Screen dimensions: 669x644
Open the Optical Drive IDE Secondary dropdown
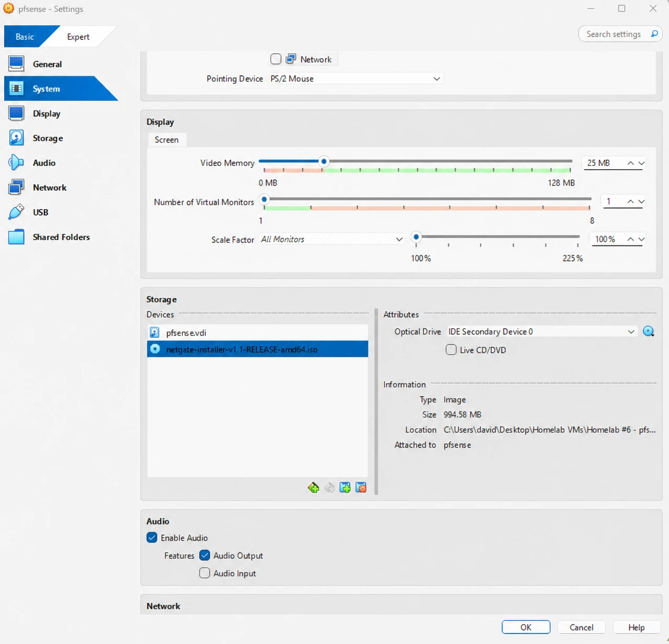[542, 331]
